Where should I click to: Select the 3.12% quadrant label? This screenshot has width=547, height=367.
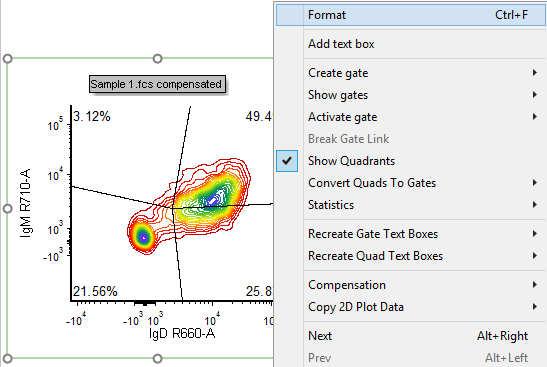pyautogui.click(x=92, y=117)
